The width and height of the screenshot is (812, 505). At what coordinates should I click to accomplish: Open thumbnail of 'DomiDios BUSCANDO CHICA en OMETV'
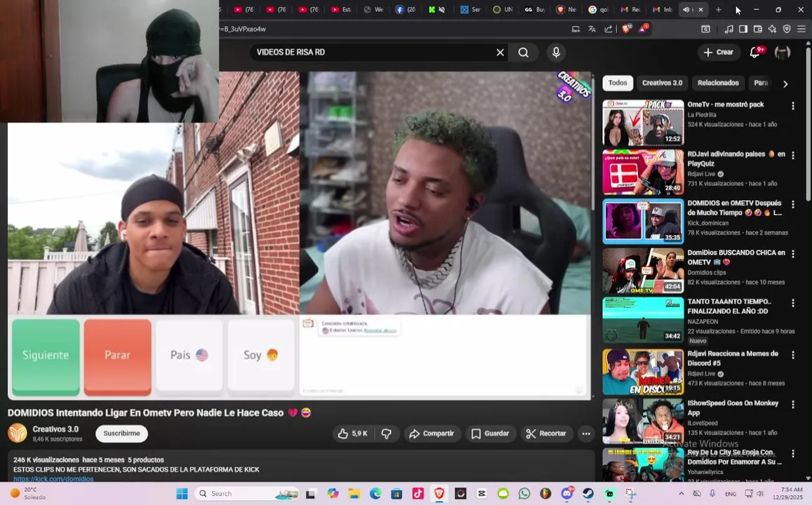[x=643, y=271]
